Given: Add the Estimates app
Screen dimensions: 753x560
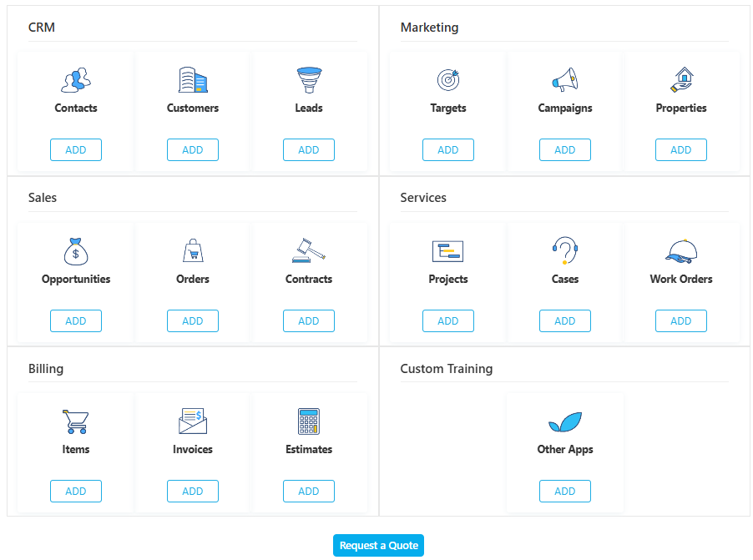Looking at the screenshot, I should tap(309, 492).
